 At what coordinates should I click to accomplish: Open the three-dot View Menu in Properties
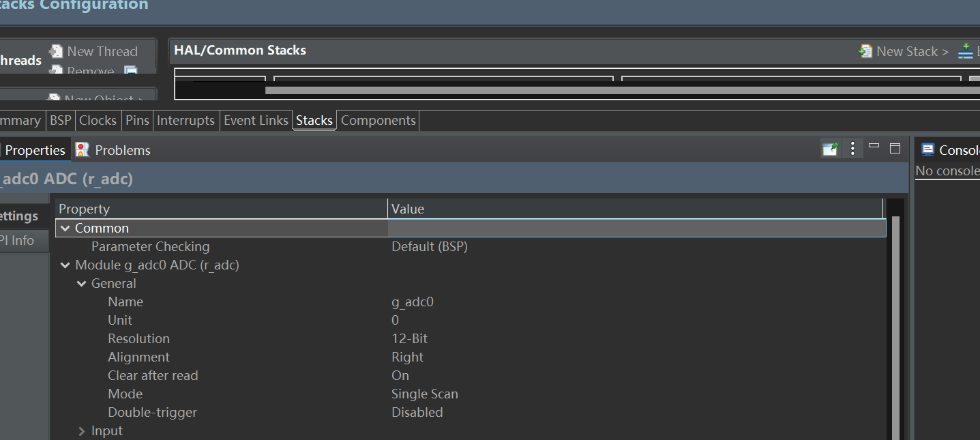click(852, 149)
